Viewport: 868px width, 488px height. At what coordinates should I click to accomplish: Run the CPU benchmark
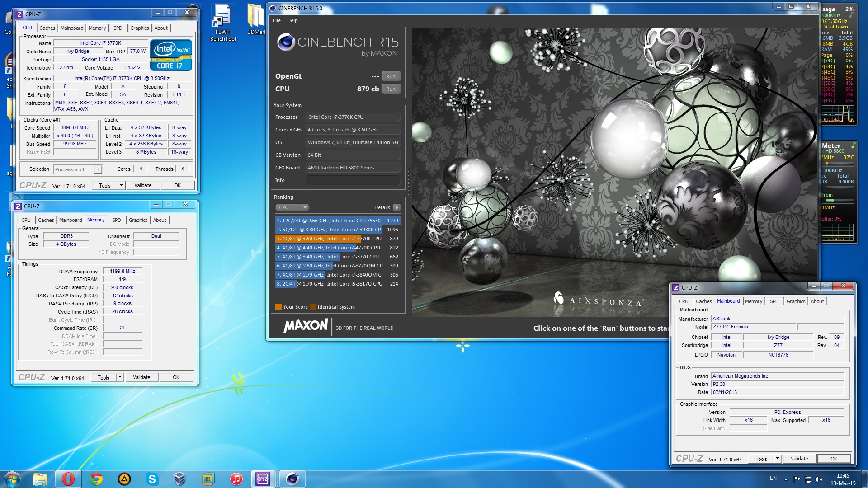pos(391,89)
